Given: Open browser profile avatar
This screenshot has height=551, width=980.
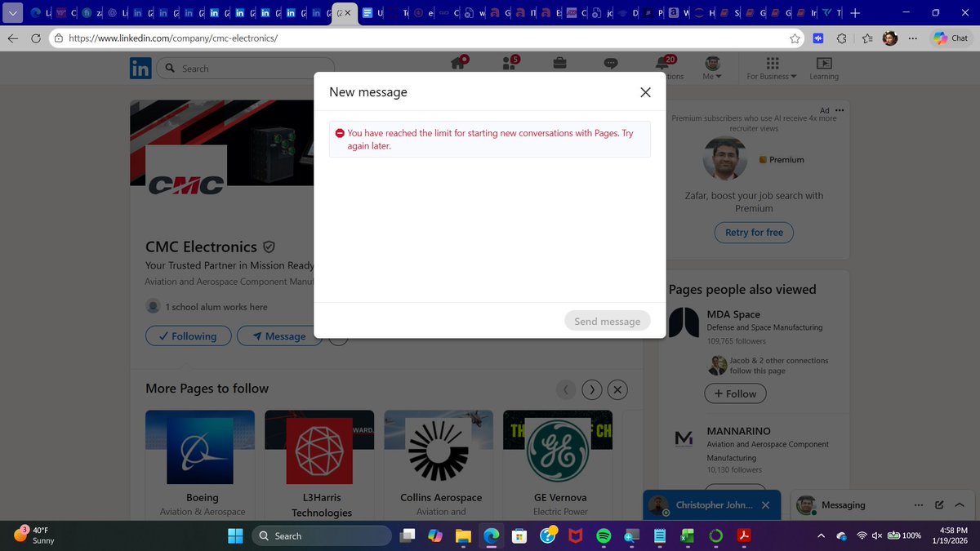Looking at the screenshot, I should tap(890, 38).
